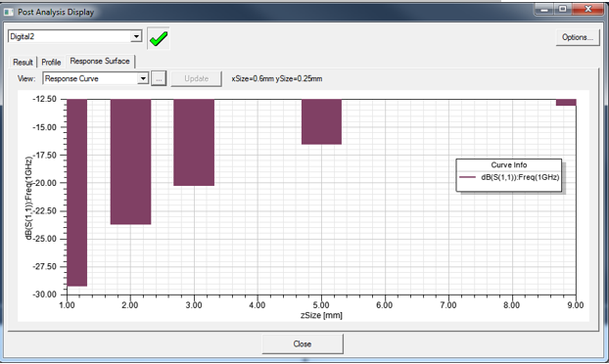The image size is (609, 364).
Task: Minimize the Post Analysis Display window
Action: 544,10
